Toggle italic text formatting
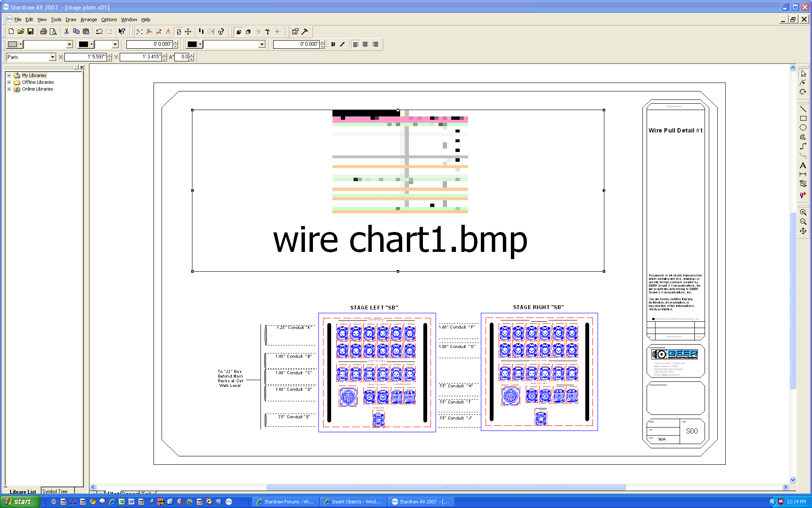Image resolution: width=812 pixels, height=508 pixels. tap(342, 44)
